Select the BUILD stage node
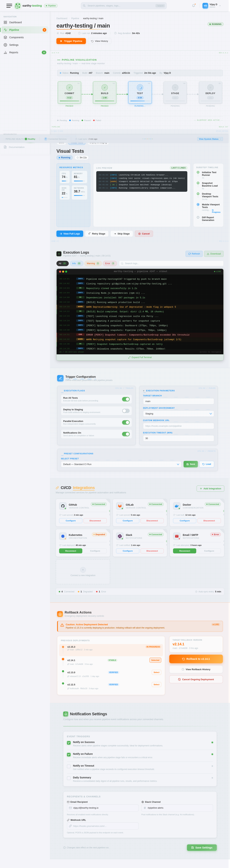230x868 pixels. coord(105,92)
